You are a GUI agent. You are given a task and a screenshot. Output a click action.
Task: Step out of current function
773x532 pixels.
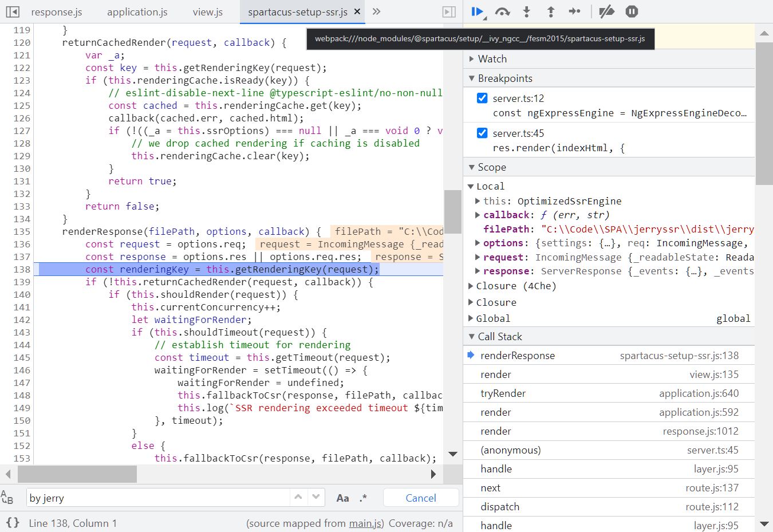pos(551,11)
